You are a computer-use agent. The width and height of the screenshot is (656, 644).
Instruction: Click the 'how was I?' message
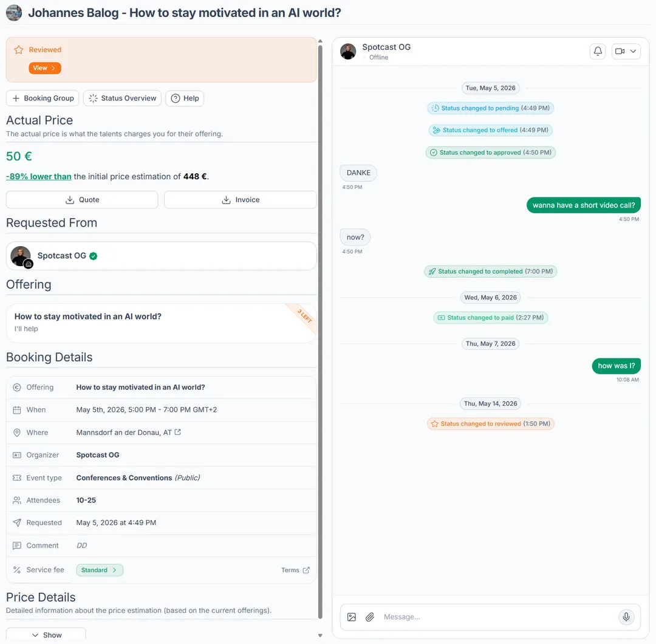[617, 366]
